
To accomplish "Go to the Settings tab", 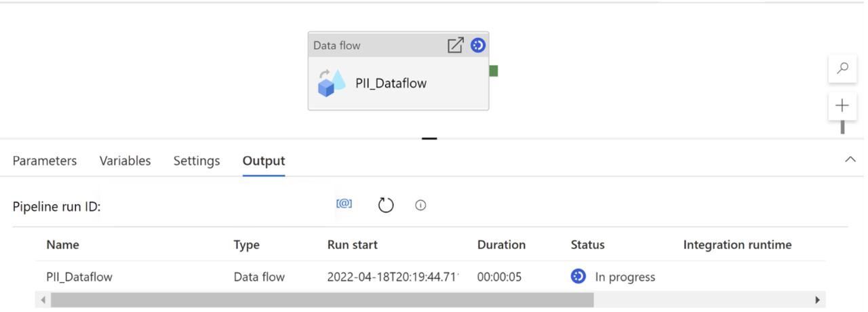I will click(197, 161).
